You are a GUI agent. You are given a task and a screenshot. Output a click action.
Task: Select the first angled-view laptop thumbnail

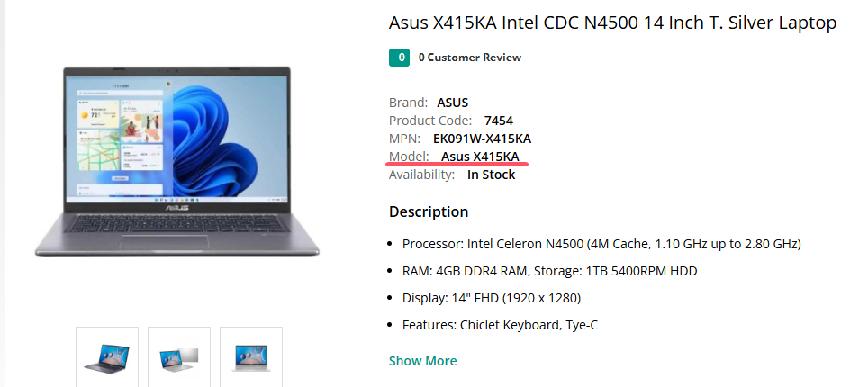107,357
